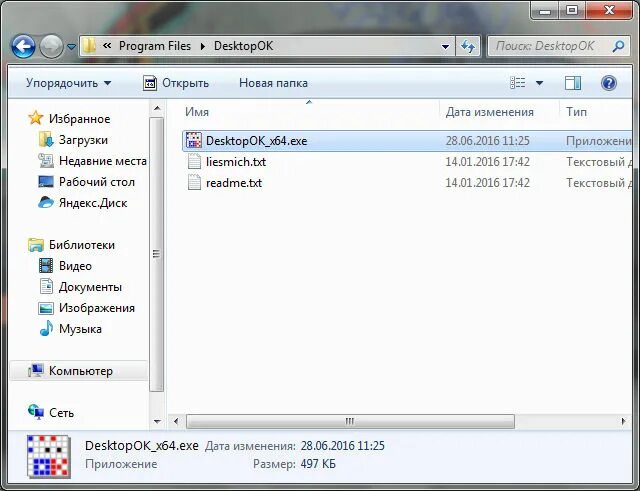This screenshot has width=640, height=491.
Task: Open the Видео library
Action: (x=75, y=266)
